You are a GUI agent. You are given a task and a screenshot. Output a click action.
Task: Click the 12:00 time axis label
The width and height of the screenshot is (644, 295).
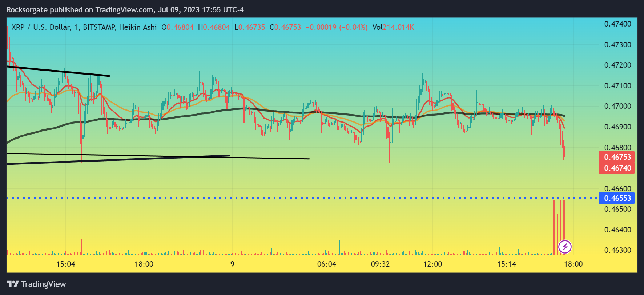[x=433, y=264]
